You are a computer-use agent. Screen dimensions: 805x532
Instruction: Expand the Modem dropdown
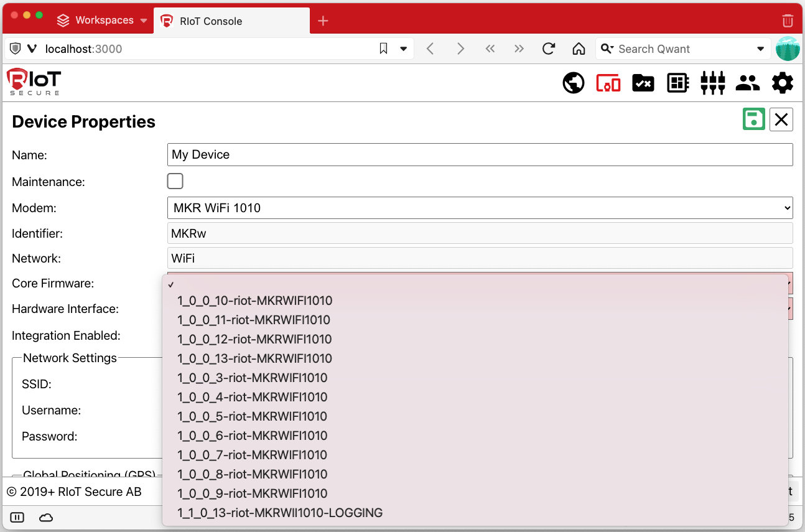pos(480,208)
